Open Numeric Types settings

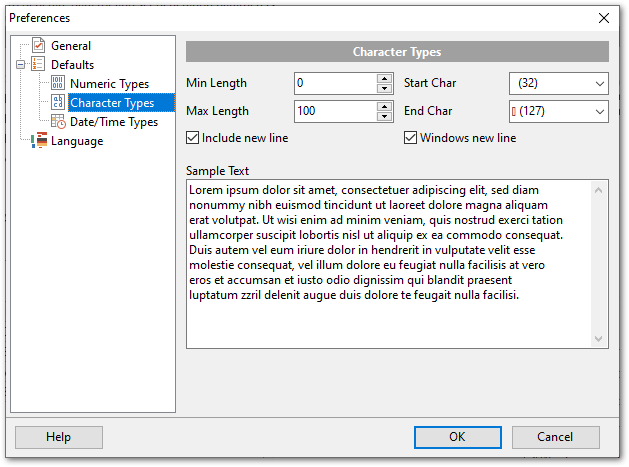[109, 84]
